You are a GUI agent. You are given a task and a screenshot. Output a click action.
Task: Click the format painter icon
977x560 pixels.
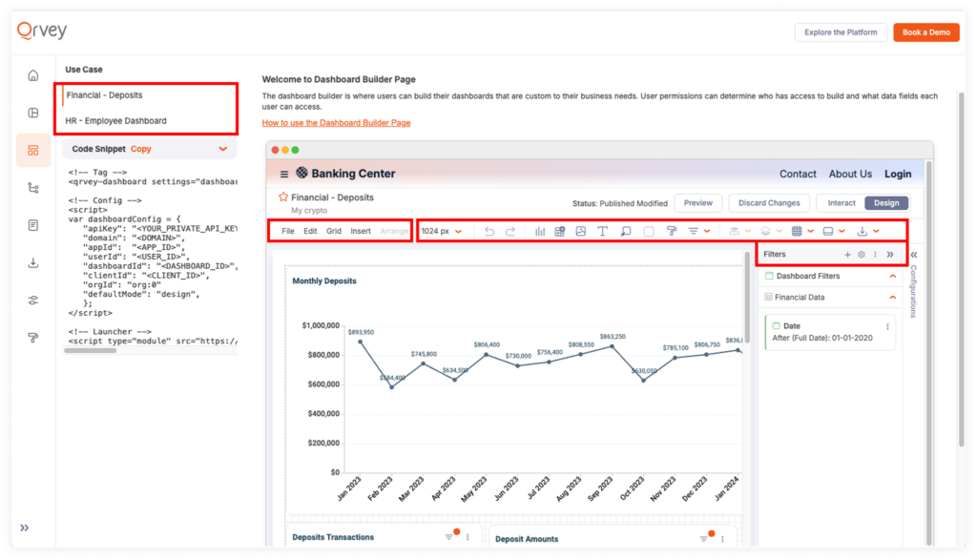[671, 231]
